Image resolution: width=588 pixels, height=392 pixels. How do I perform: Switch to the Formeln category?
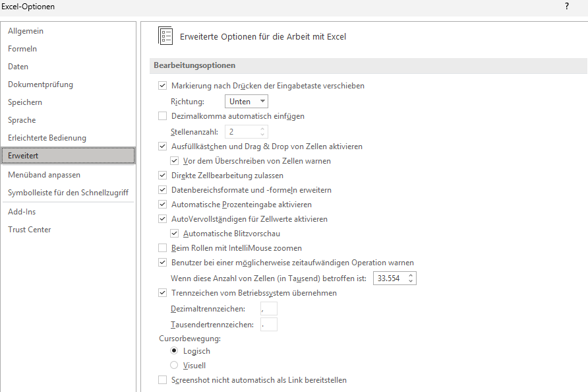click(22, 49)
